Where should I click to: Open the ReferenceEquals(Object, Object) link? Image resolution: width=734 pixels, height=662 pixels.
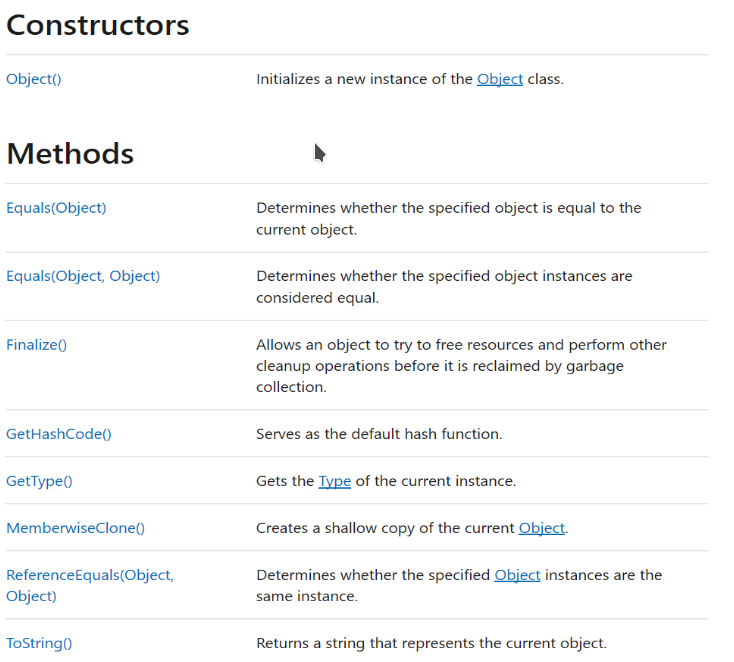pyautogui.click(x=89, y=585)
